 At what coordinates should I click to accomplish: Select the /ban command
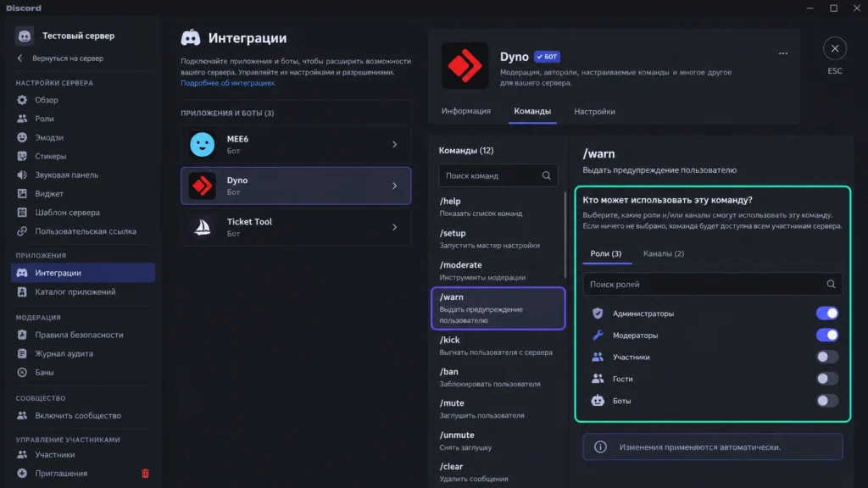pos(498,377)
